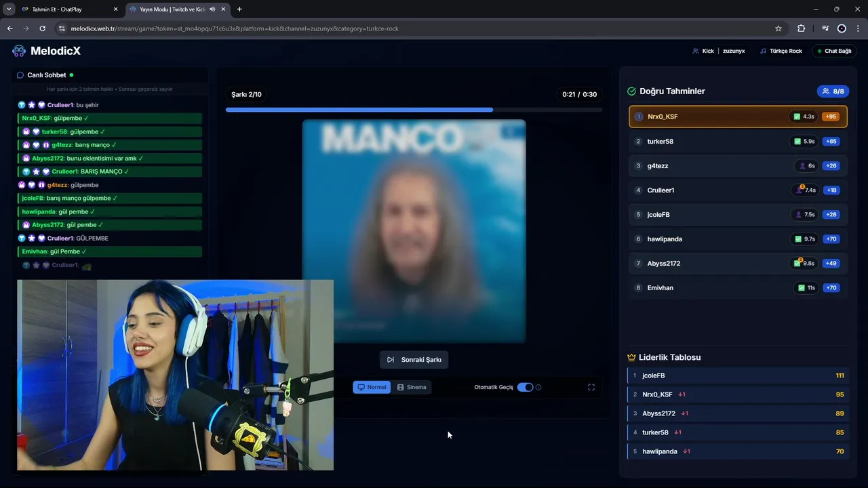Image resolution: width=868 pixels, height=488 pixels.
Task: Click chat message "jcoleFB: barış manço gülpembe"
Action: (110, 198)
